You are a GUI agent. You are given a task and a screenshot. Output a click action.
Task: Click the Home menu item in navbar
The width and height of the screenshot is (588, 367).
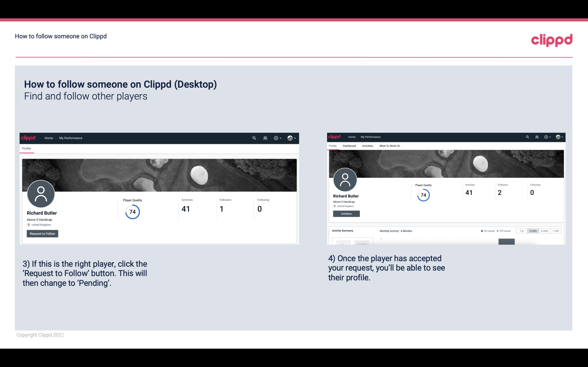click(x=49, y=138)
